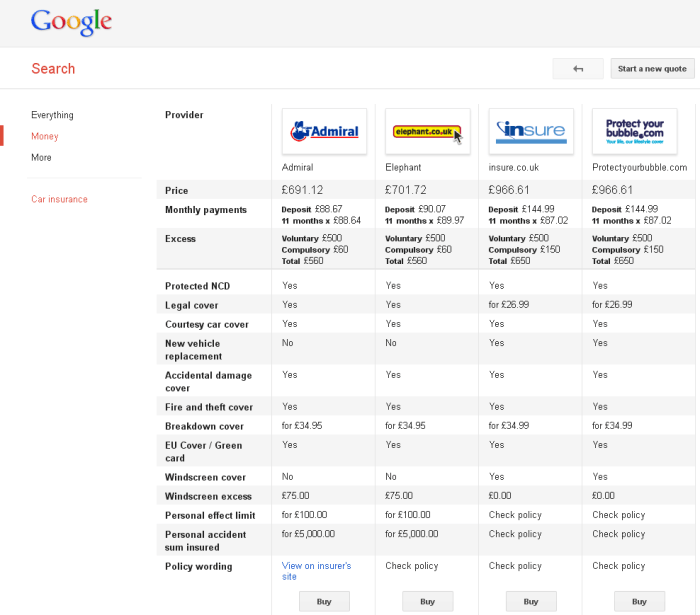This screenshot has width=700, height=615.
Task: Select the insure.co.uk logo
Action: [531, 131]
